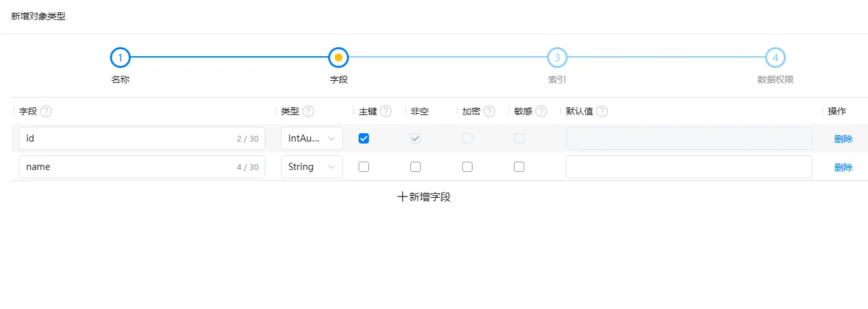The image size is (868, 309).
Task: Click the help icon beside 加密 header
Action: pos(489,111)
